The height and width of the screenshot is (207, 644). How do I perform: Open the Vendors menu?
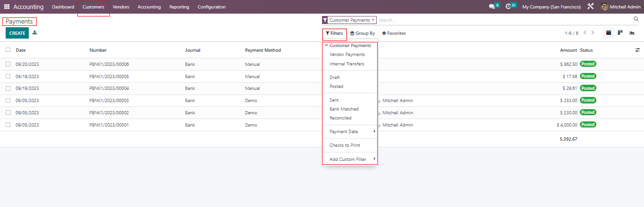click(121, 7)
